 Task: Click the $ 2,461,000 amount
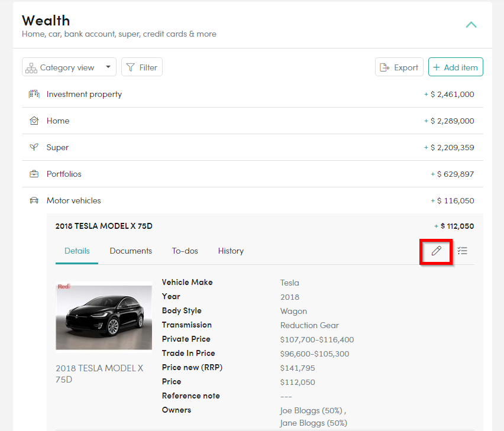452,94
